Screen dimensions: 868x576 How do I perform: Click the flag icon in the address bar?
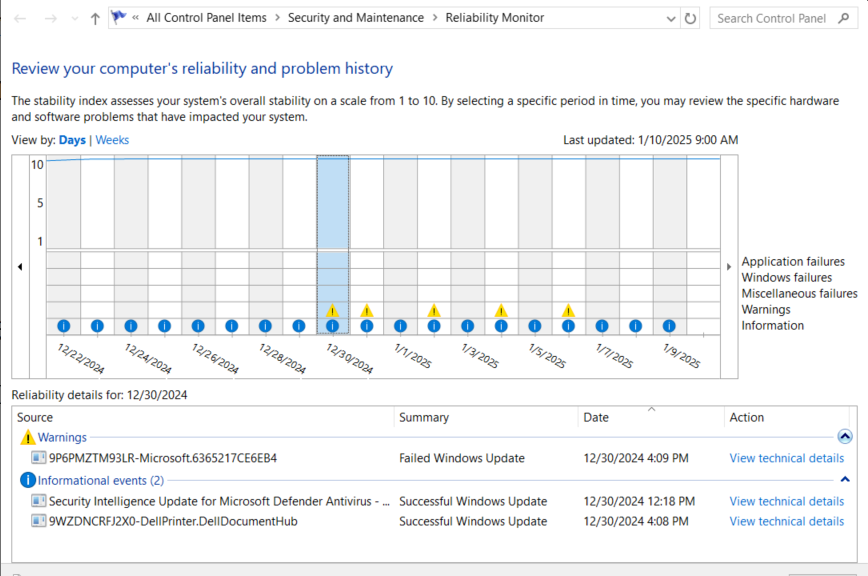pyautogui.click(x=118, y=18)
